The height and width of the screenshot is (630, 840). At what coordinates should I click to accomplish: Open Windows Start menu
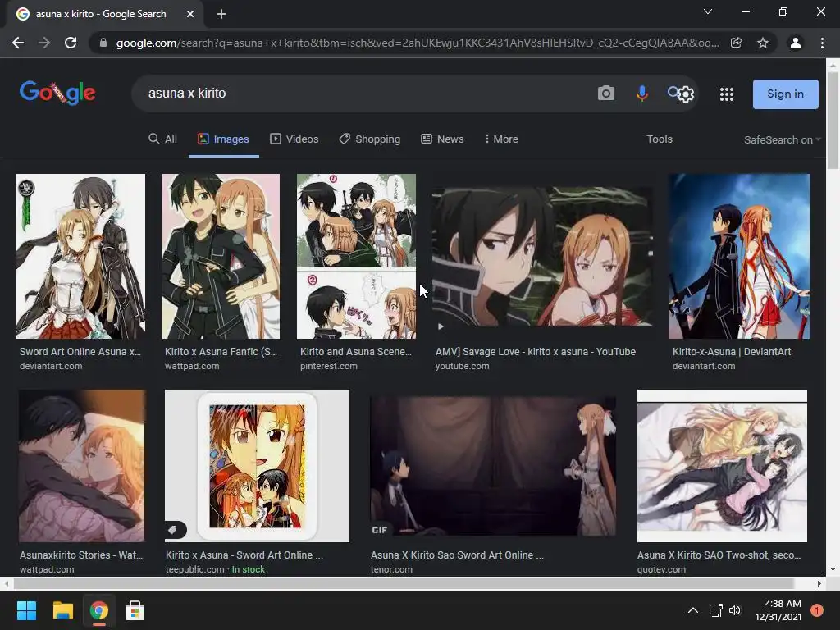click(x=26, y=610)
